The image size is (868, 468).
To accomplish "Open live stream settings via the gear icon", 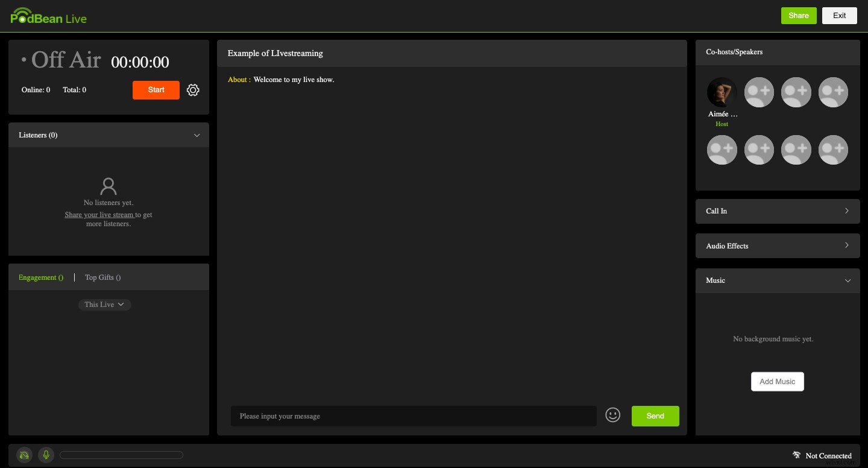I will click(193, 90).
